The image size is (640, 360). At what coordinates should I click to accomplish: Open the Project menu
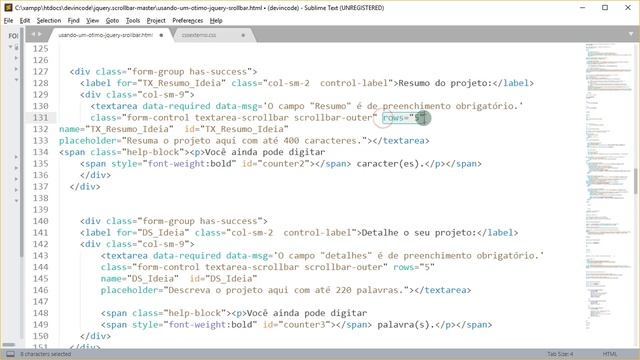pyautogui.click(x=156, y=20)
